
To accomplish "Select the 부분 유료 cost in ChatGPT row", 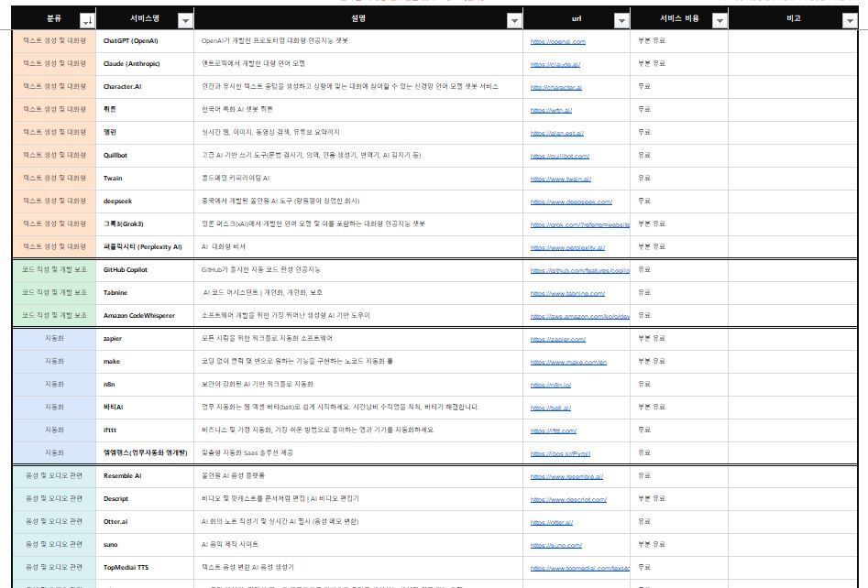I will [679, 41].
